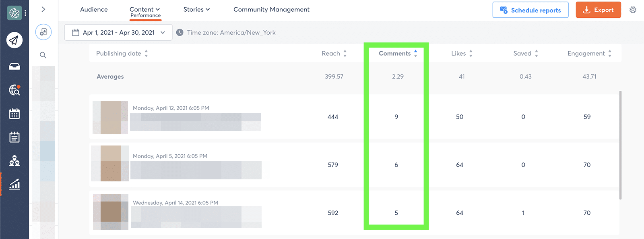Open the Apr 1 - Apr 30 date range picker
This screenshot has height=239, width=644.
(x=118, y=33)
